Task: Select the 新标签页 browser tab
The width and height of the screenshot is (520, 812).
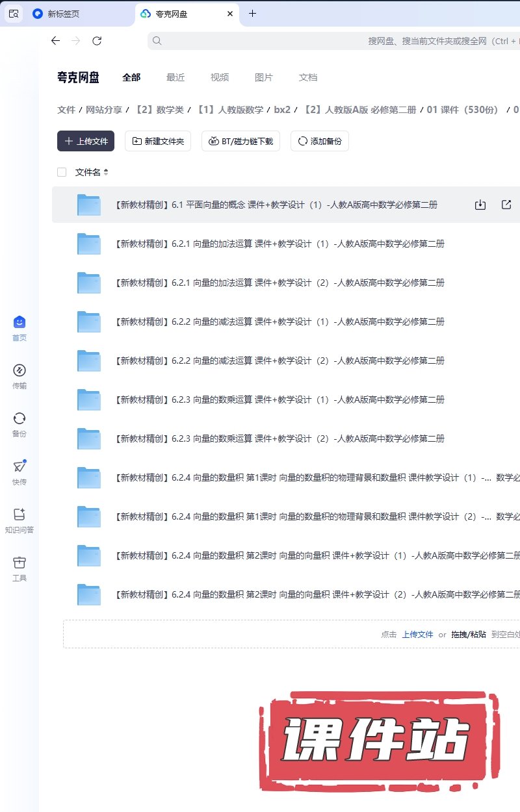Action: pos(64,14)
